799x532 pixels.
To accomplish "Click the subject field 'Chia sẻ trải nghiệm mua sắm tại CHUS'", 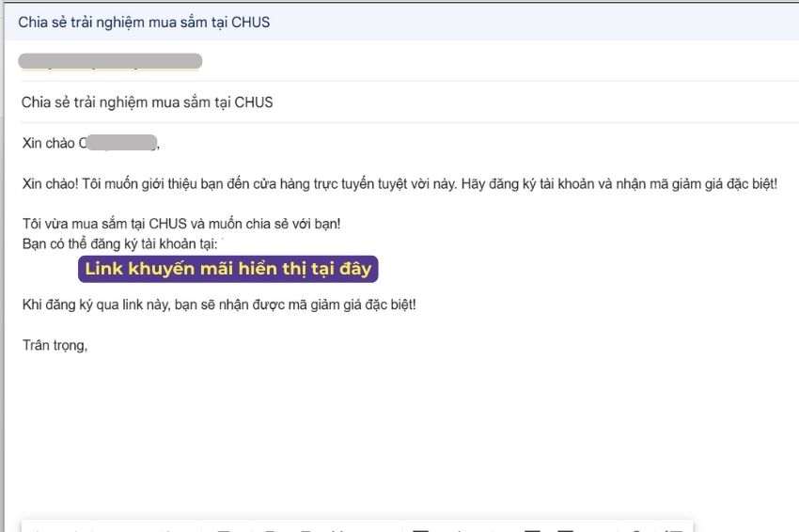I will pyautogui.click(x=147, y=102).
